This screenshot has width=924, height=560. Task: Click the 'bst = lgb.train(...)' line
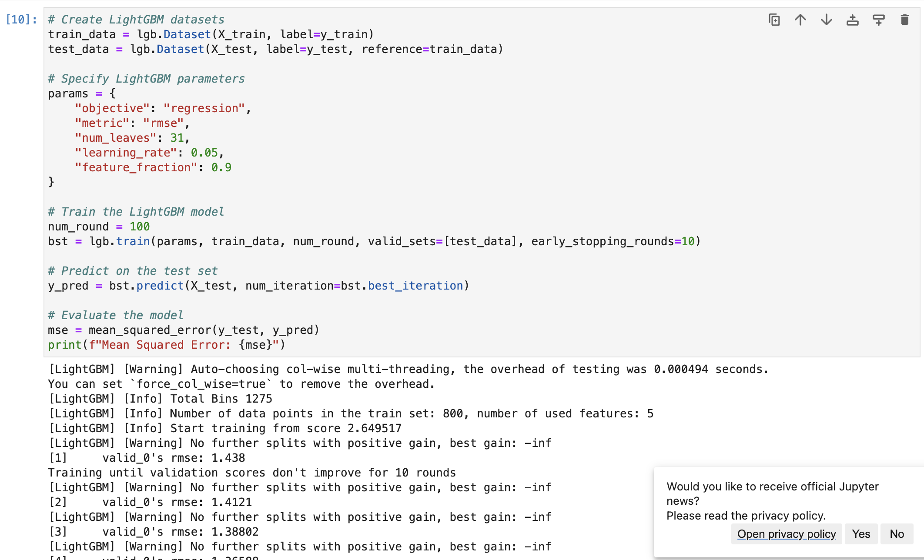pyautogui.click(x=374, y=241)
